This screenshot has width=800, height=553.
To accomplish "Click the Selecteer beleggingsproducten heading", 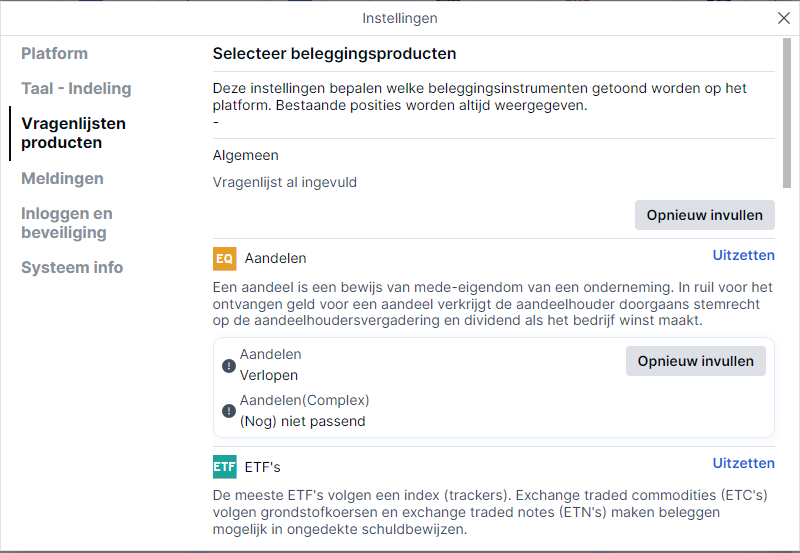I will 334,54.
